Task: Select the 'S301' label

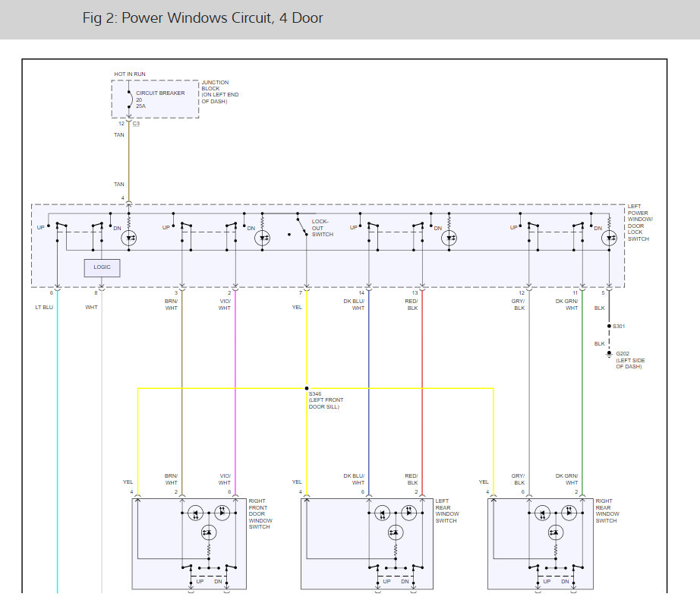Action: tap(619, 327)
